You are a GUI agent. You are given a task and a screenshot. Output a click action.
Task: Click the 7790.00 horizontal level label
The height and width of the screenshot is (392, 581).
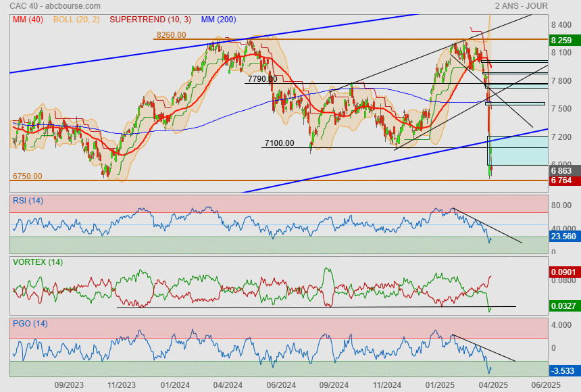(262, 79)
